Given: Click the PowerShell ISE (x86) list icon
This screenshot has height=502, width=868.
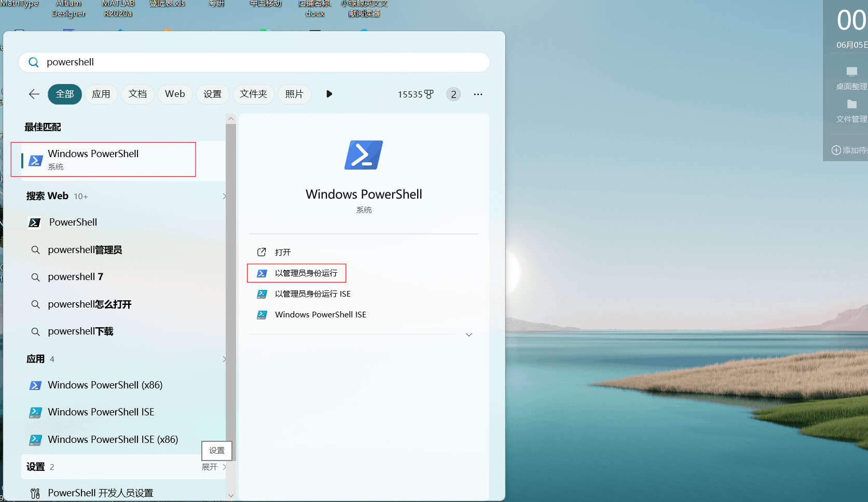Looking at the screenshot, I should (35, 440).
